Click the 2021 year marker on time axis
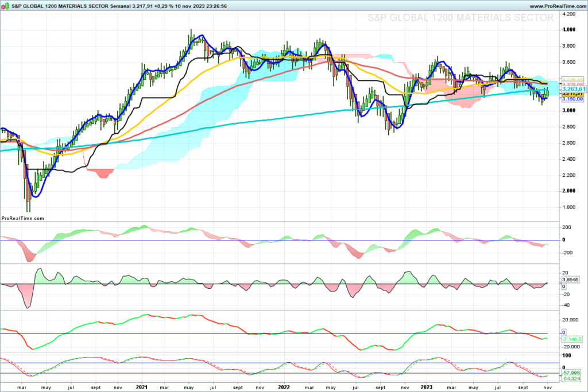Viewport: 588px width, 392px height. click(142, 387)
